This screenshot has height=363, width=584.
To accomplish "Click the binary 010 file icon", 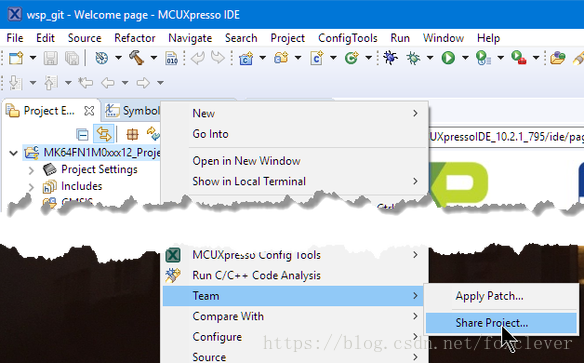I will [171, 58].
